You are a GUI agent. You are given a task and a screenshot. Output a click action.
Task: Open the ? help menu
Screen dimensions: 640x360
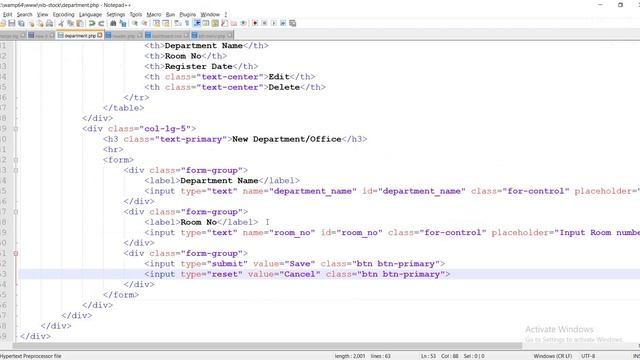(x=226, y=14)
